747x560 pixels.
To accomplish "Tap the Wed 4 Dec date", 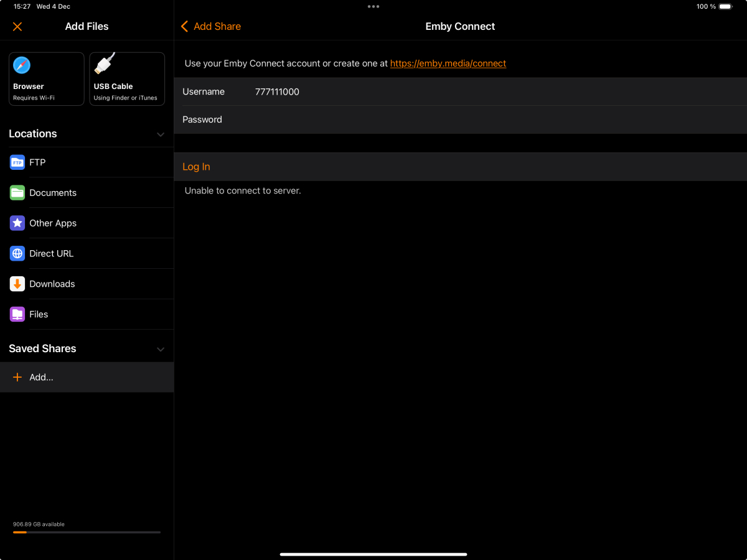I will (54, 6).
